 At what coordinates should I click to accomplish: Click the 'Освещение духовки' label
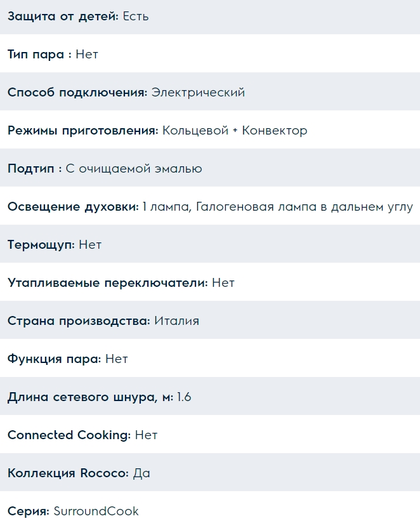click(x=73, y=207)
